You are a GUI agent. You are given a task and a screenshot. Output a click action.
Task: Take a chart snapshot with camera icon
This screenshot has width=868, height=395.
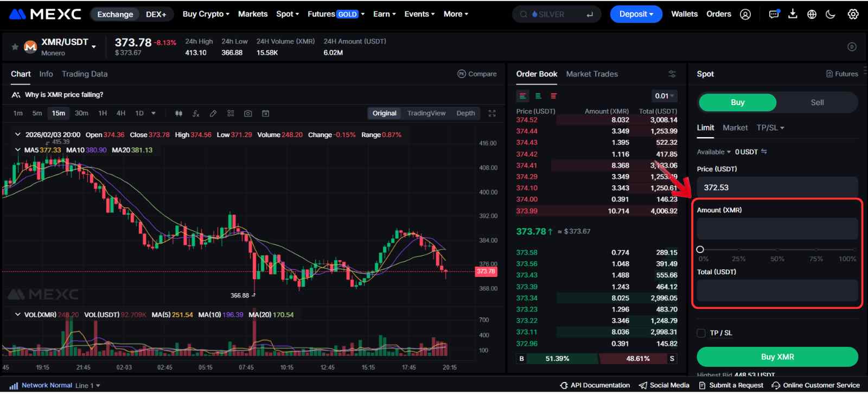pyautogui.click(x=248, y=113)
